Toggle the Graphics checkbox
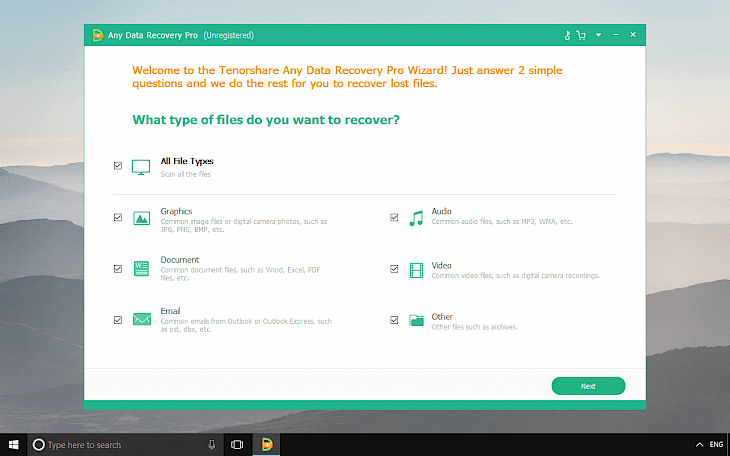 [x=118, y=218]
